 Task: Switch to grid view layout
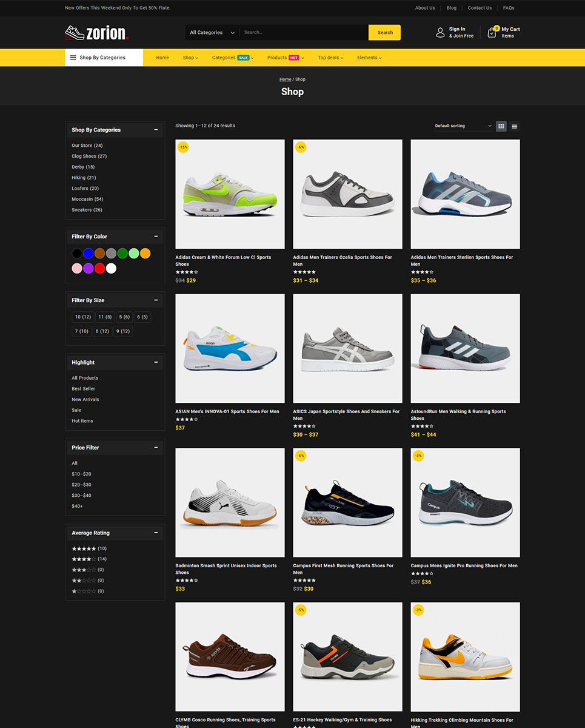pos(501,126)
